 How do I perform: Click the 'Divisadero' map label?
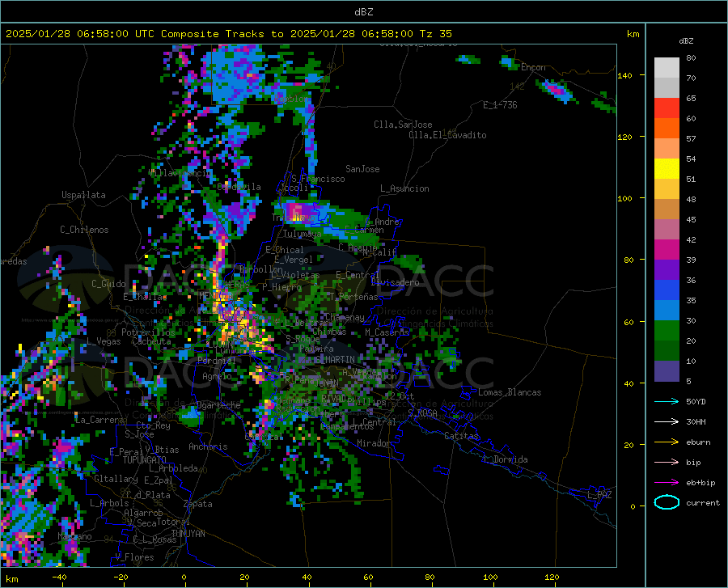point(395,282)
